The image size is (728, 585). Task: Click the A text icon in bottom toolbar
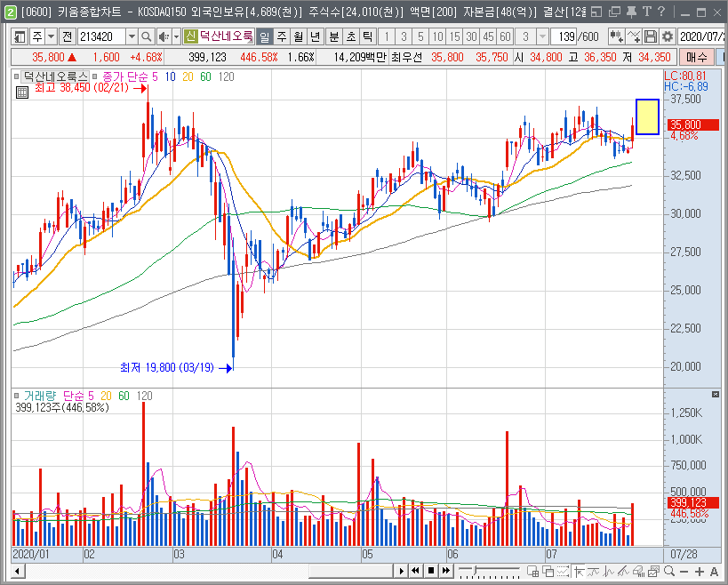pos(715,572)
